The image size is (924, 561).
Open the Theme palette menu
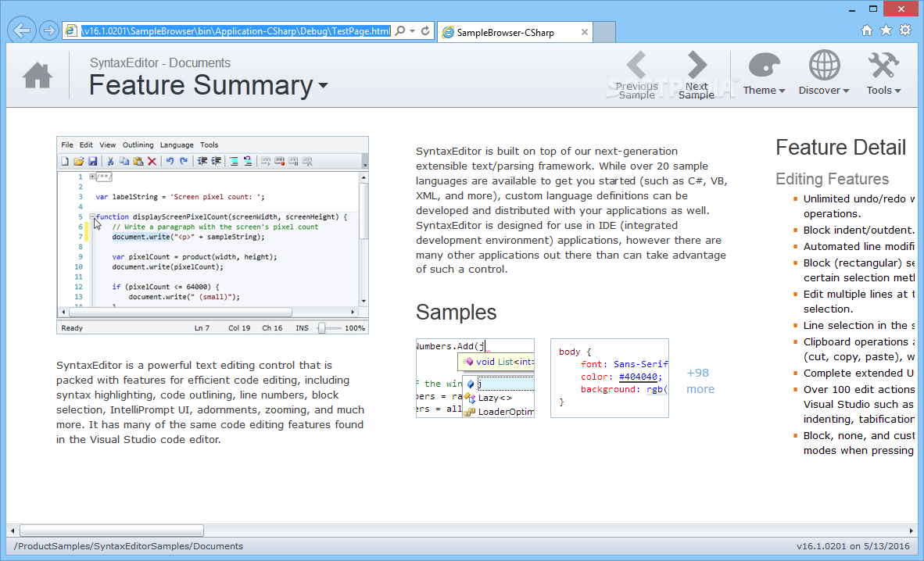pyautogui.click(x=764, y=73)
